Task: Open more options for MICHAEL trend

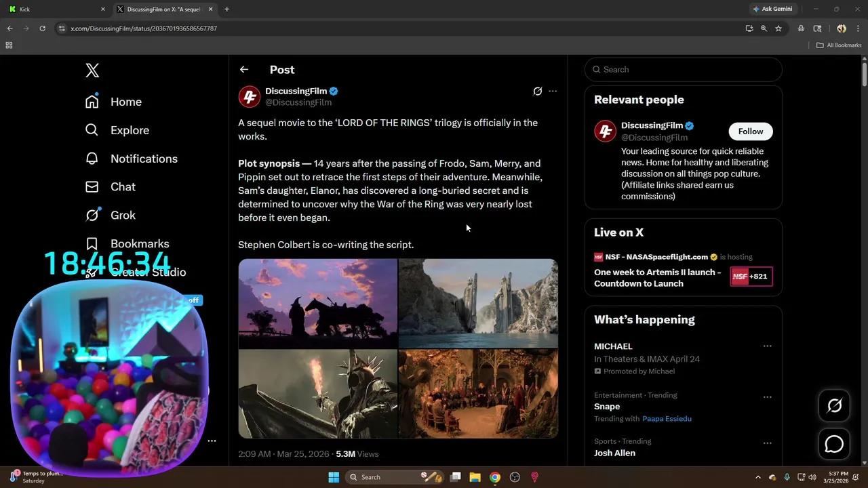Action: pos(767,346)
